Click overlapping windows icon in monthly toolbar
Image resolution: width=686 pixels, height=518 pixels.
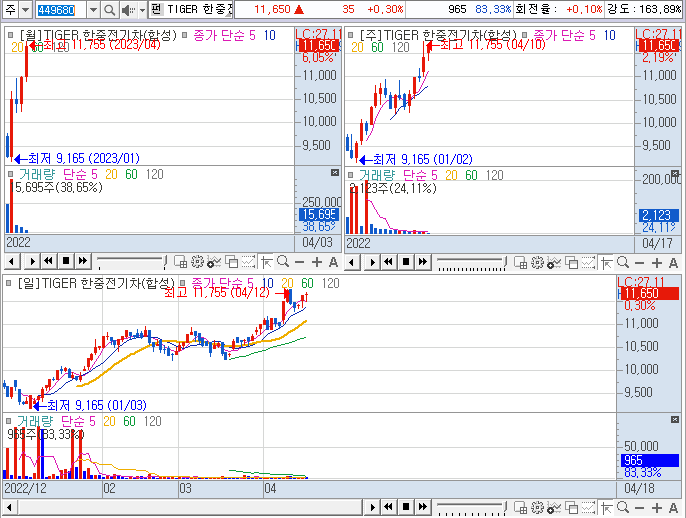[231, 262]
